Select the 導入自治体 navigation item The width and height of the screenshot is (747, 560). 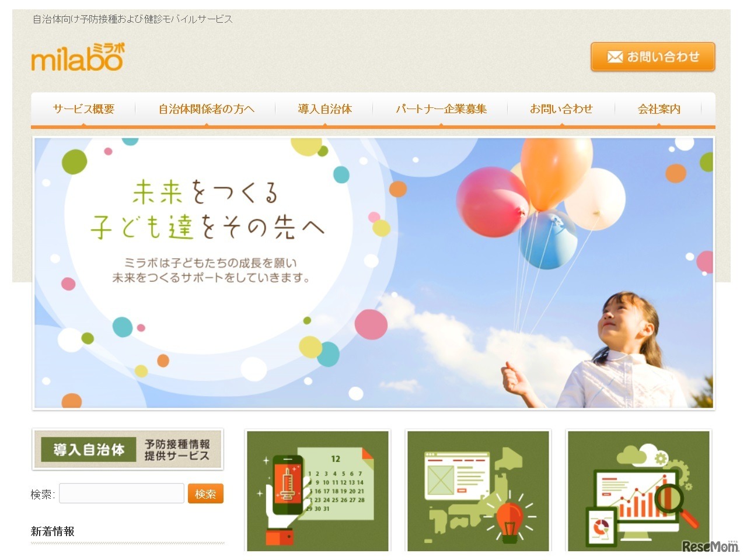(324, 109)
